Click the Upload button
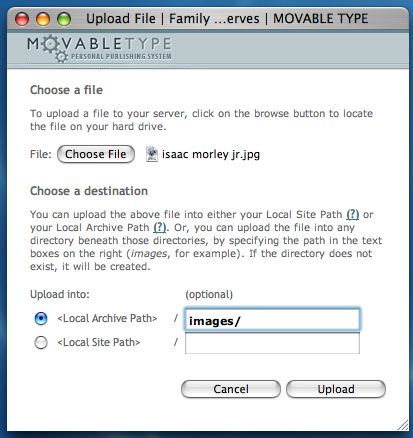 coord(336,389)
